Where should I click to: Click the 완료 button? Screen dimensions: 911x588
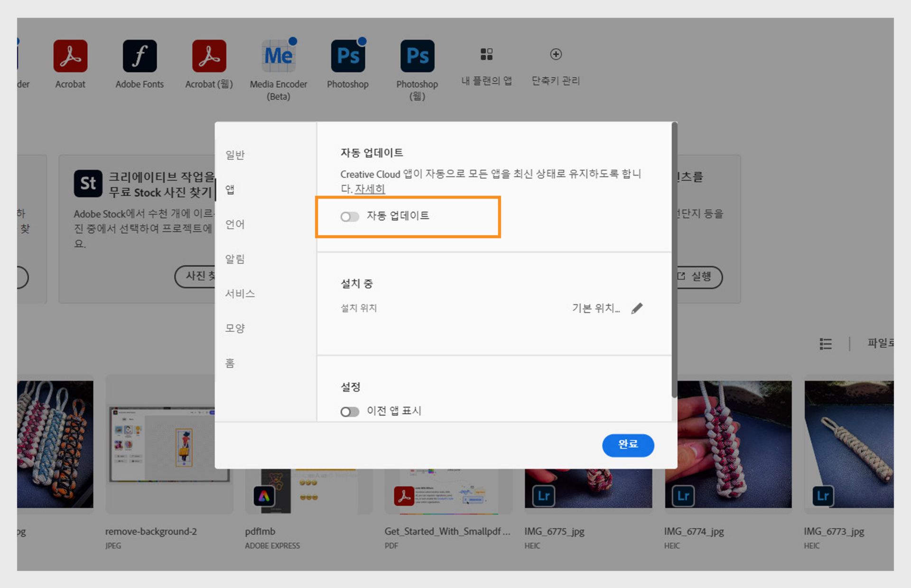[x=628, y=445]
